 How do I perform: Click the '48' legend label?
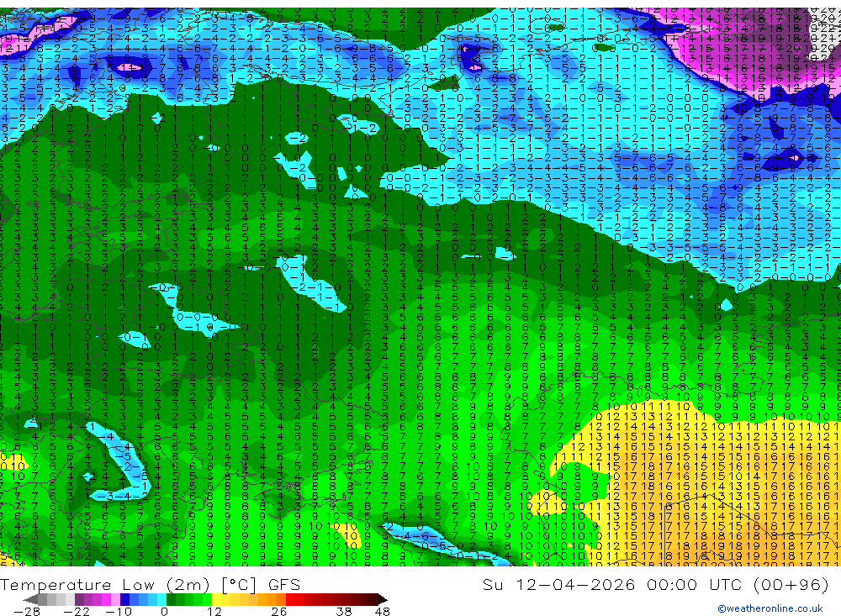click(383, 611)
